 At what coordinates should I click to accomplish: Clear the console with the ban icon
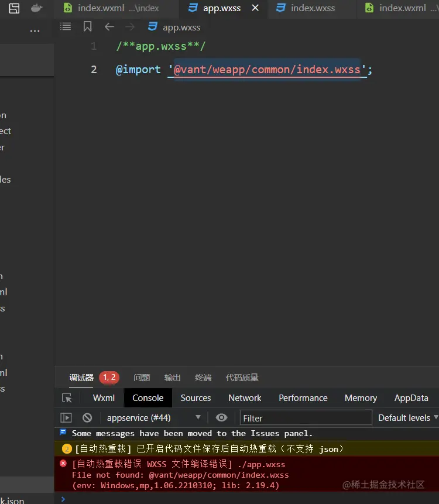(x=87, y=418)
